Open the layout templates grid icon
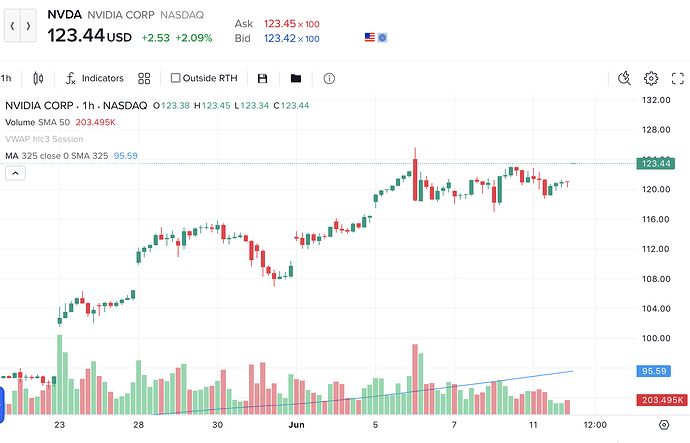 144,78
